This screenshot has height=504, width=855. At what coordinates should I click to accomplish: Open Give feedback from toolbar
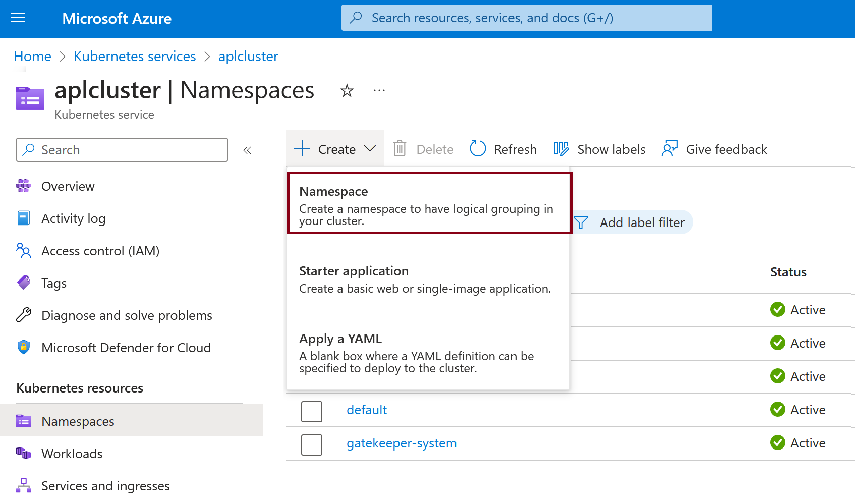(x=670, y=149)
